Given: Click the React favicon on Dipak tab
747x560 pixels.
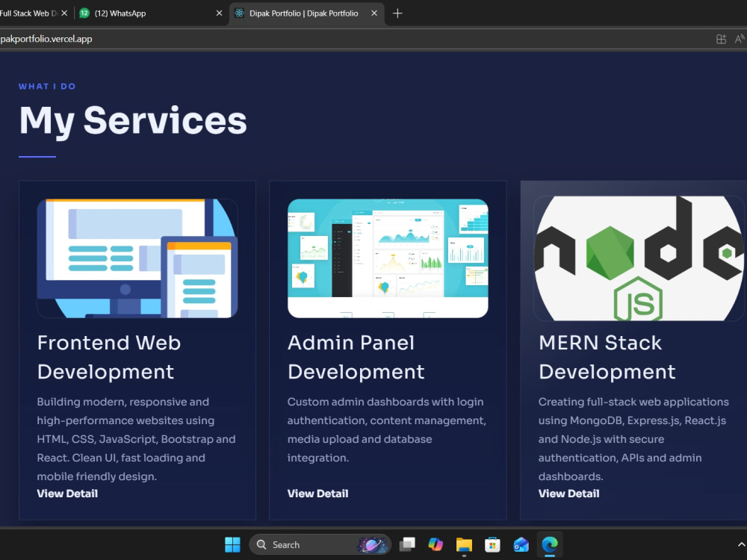Looking at the screenshot, I should pyautogui.click(x=239, y=13).
